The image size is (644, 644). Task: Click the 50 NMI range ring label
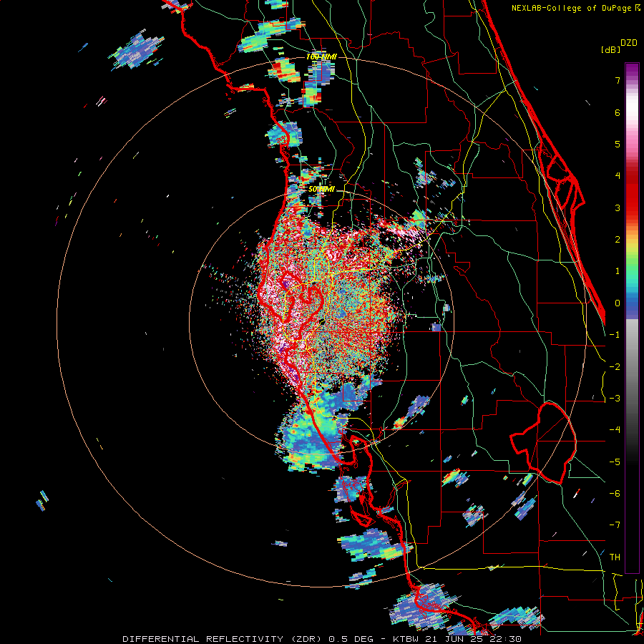[x=321, y=189]
